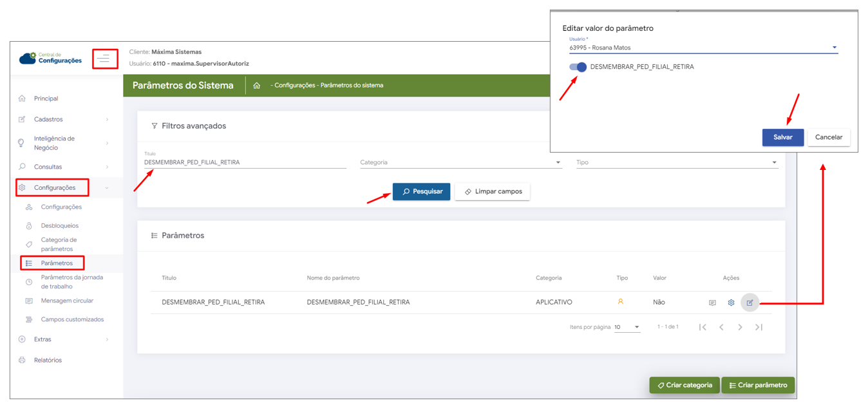Go to the next page arrow
The height and width of the screenshot is (403, 868).
(x=740, y=328)
